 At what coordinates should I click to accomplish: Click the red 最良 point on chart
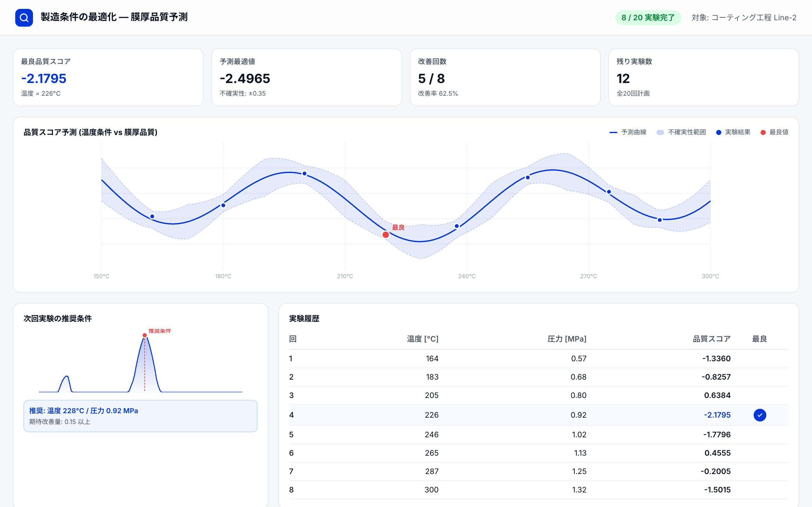pos(385,235)
